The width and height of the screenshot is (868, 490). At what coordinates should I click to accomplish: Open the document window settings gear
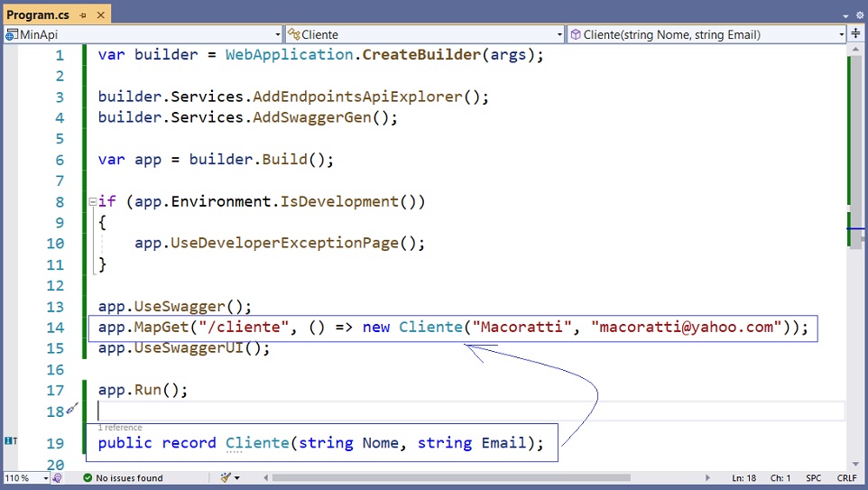point(860,15)
